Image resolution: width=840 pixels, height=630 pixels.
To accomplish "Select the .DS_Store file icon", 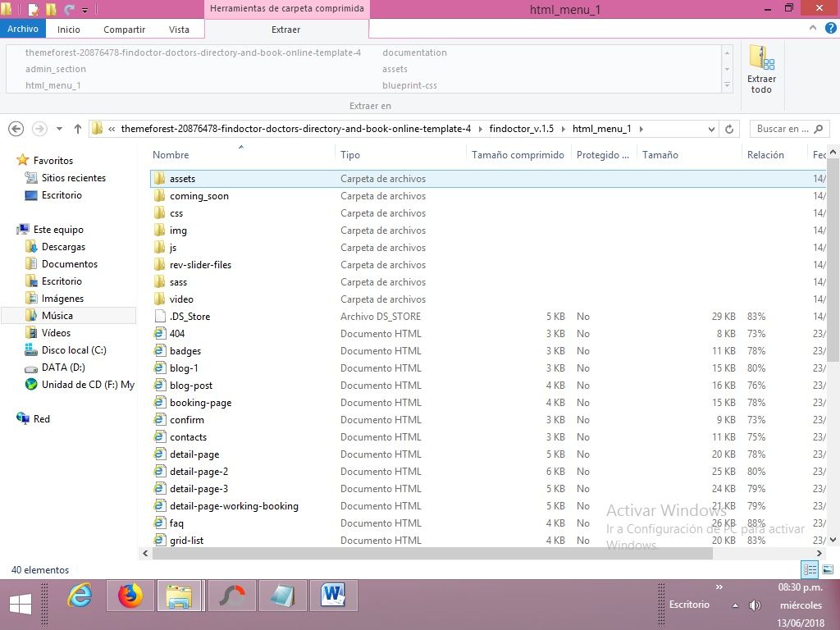I will (x=159, y=316).
